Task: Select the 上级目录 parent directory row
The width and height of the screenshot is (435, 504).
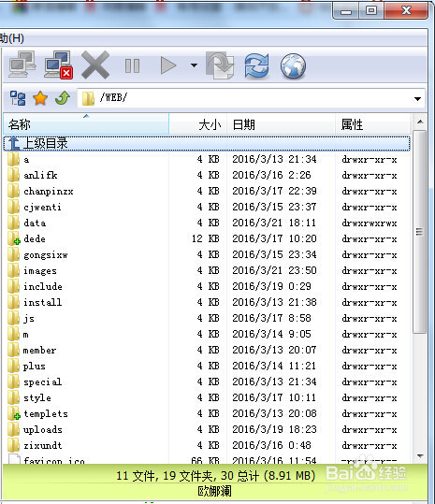Action: pos(207,143)
